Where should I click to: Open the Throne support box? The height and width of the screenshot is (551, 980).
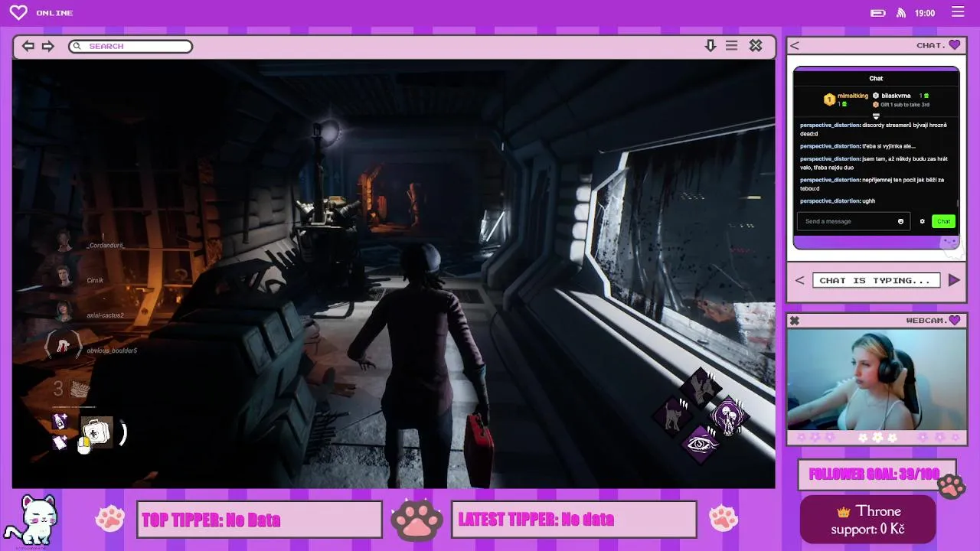point(868,520)
